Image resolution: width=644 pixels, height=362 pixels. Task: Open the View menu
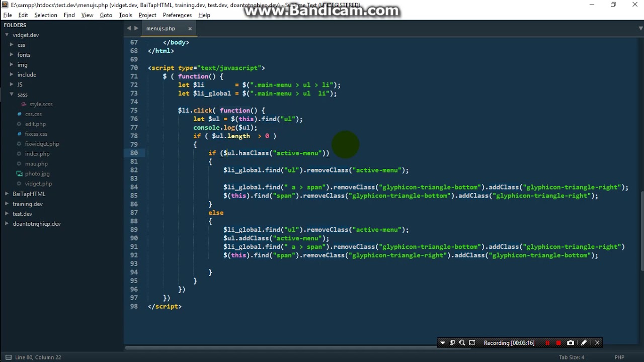[x=88, y=15]
